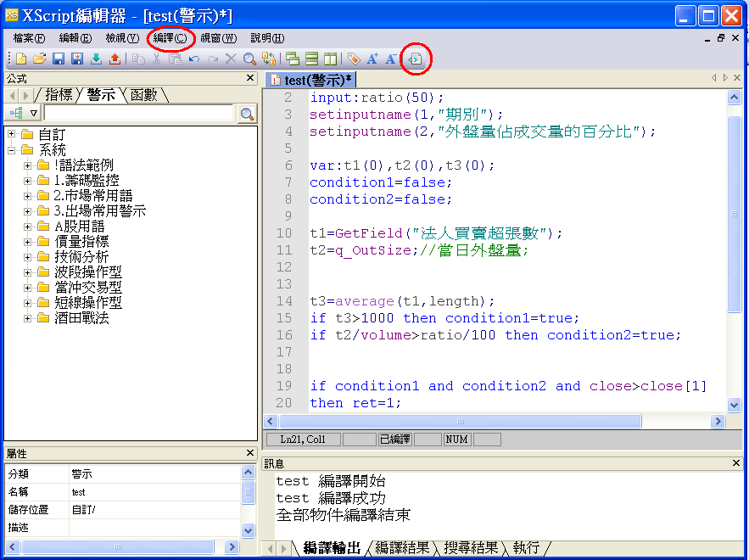Image resolution: width=749 pixels, height=560 pixels.
Task: Click the circled compile toolbar icon
Action: click(416, 58)
